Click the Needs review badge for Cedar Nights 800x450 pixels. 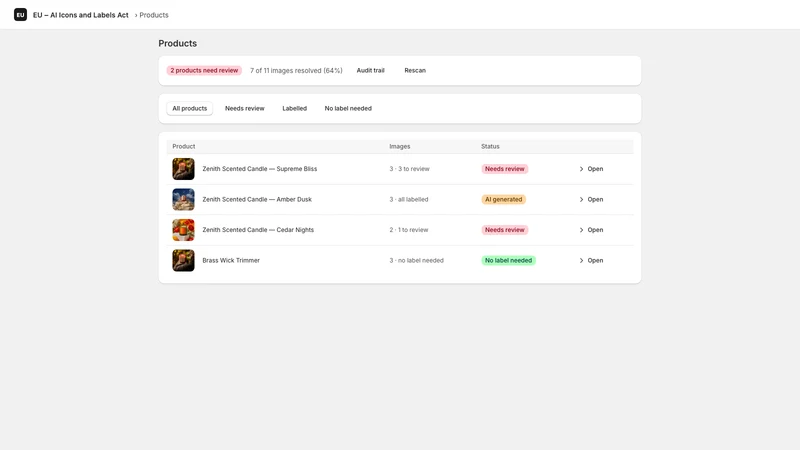tap(505, 230)
